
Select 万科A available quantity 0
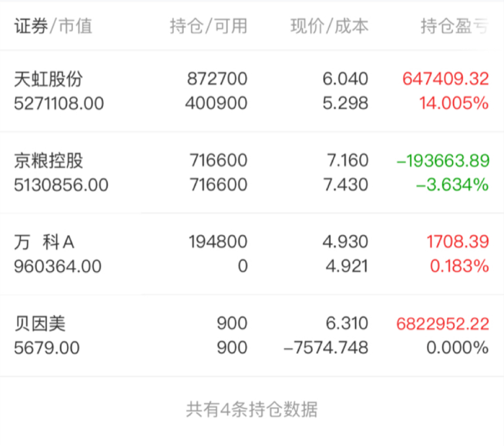243,266
